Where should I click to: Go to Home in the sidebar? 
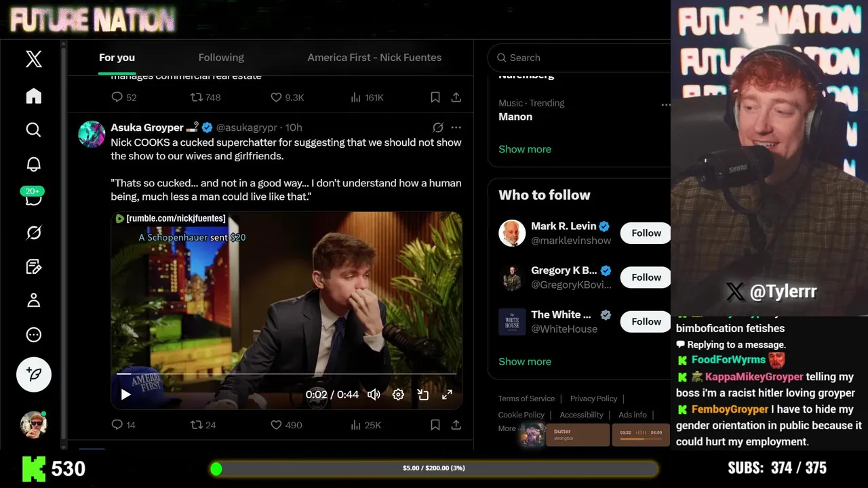(x=34, y=96)
